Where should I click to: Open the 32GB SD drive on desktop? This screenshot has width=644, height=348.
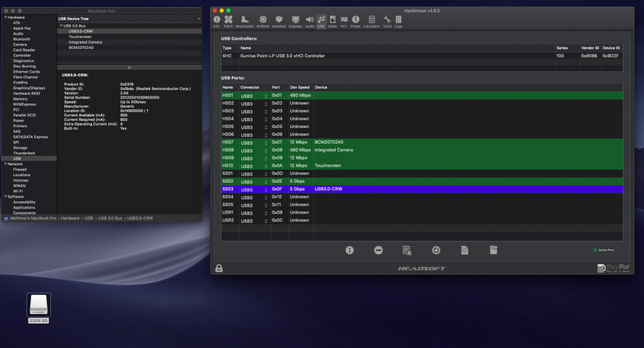click(39, 308)
